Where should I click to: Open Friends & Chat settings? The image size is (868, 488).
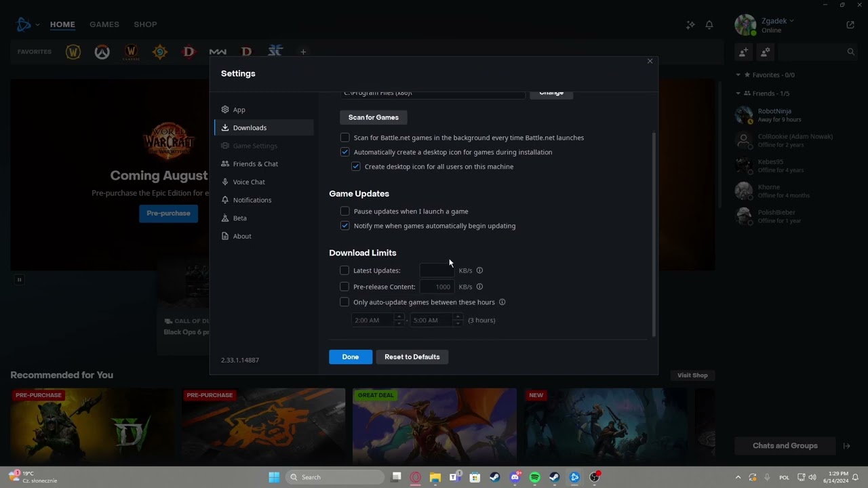[264, 164]
